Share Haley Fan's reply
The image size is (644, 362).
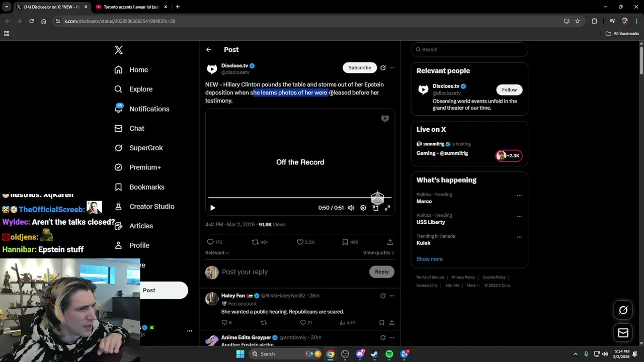[x=392, y=323]
